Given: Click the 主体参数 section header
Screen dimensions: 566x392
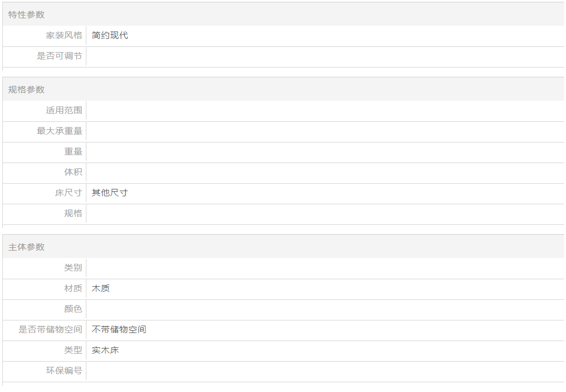Looking at the screenshot, I should (x=26, y=247).
